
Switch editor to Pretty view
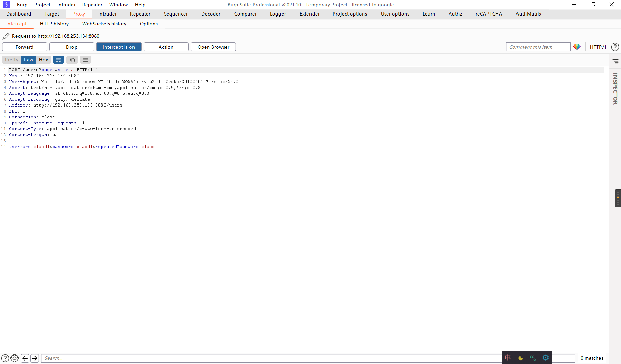pos(11,60)
